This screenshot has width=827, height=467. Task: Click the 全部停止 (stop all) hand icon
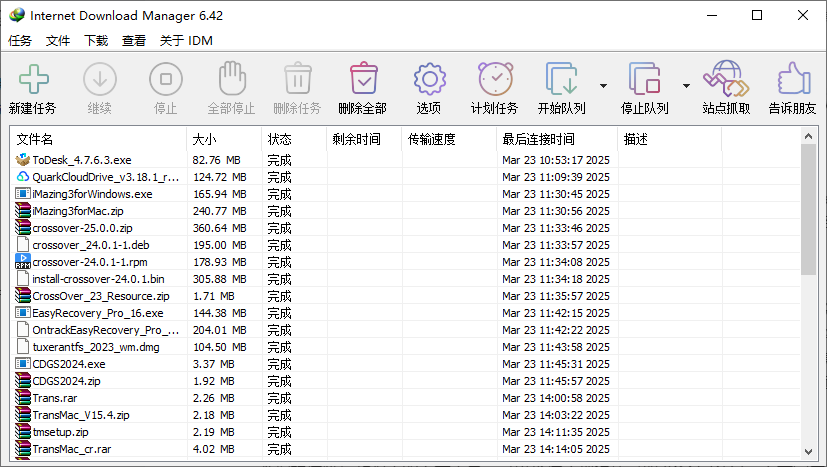click(x=232, y=78)
